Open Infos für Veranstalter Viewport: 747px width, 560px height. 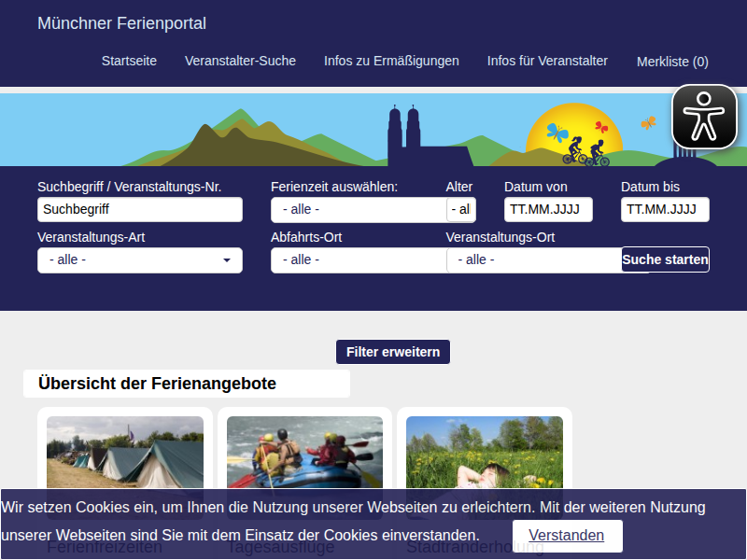[x=546, y=61]
